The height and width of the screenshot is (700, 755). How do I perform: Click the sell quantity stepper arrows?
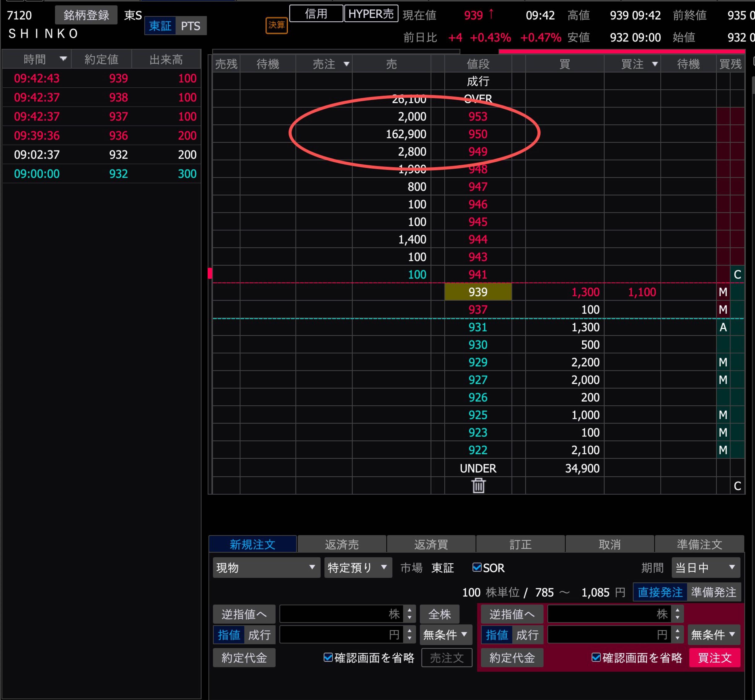click(x=410, y=614)
